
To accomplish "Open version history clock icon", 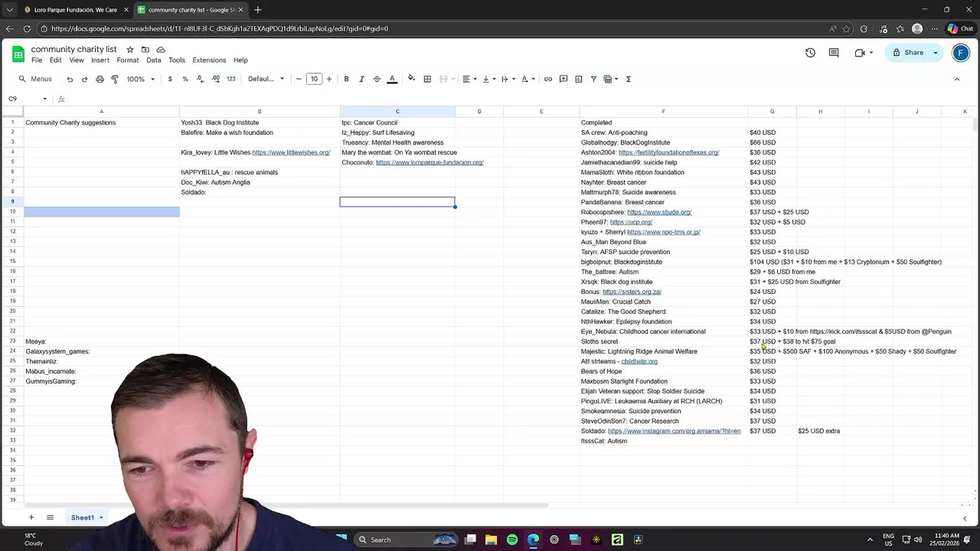I will pos(810,53).
